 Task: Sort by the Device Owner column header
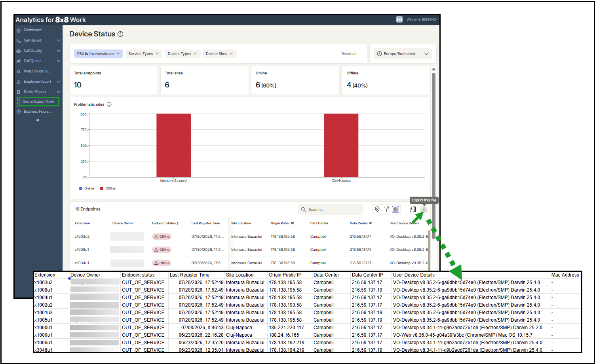point(123,223)
